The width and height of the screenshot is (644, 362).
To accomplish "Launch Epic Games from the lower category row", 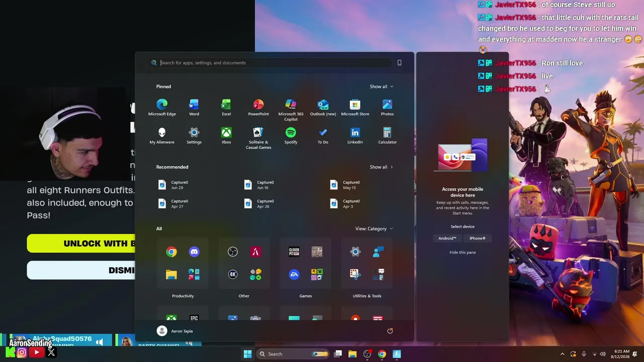I will (194, 318).
